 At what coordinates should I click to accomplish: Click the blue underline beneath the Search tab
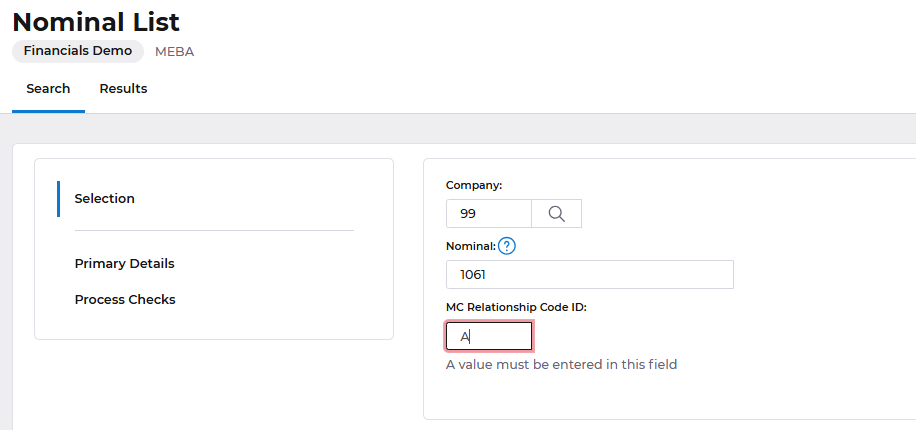coord(48,112)
